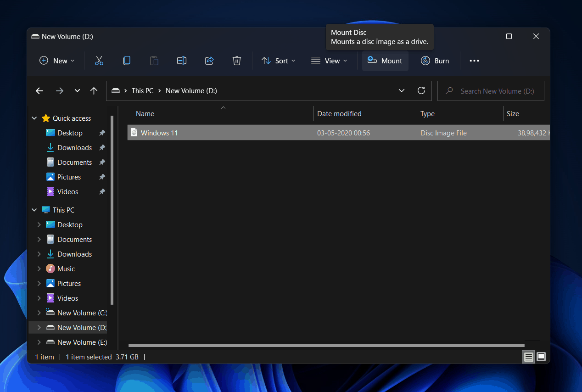Click the Copy icon

(x=127, y=60)
